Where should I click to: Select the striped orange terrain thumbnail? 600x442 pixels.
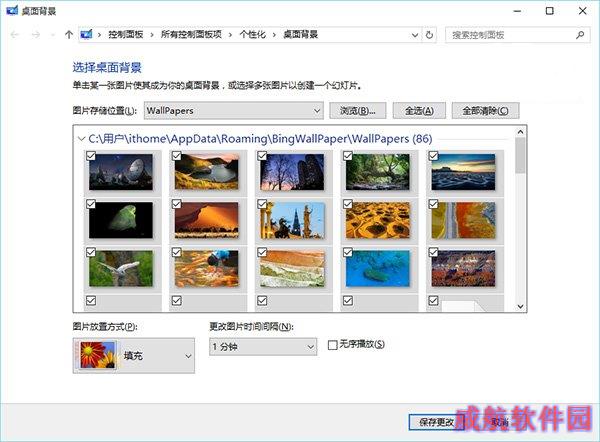(x=292, y=268)
